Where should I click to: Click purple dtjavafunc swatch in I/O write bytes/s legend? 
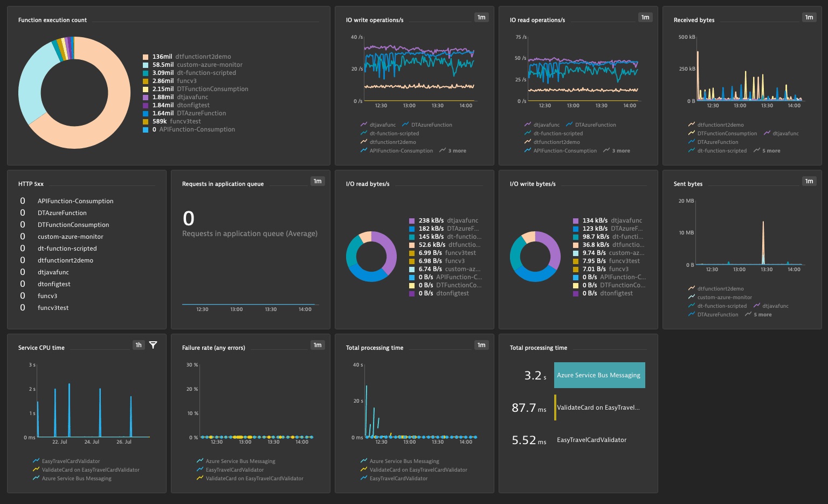coord(576,220)
